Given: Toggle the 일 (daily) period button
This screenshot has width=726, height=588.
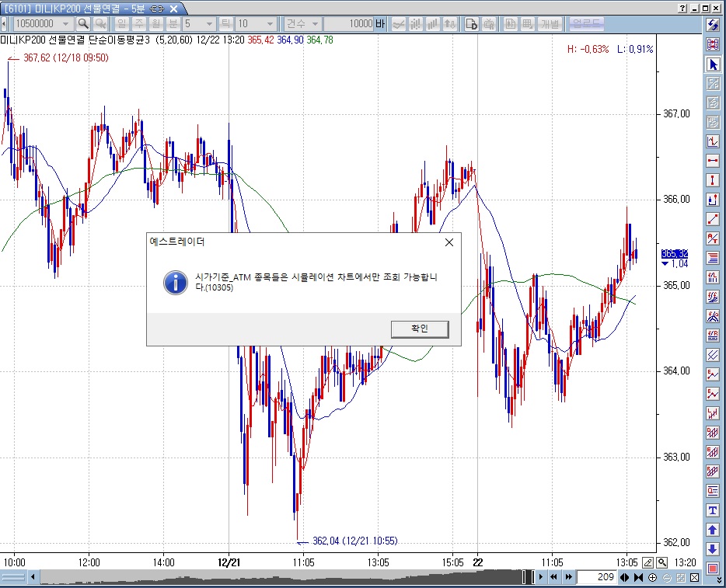Looking at the screenshot, I should pyautogui.click(x=123, y=24).
